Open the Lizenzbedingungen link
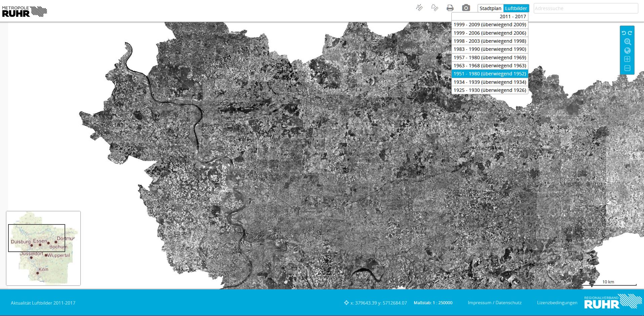Viewport: 644px width, 316px height. tap(557, 303)
